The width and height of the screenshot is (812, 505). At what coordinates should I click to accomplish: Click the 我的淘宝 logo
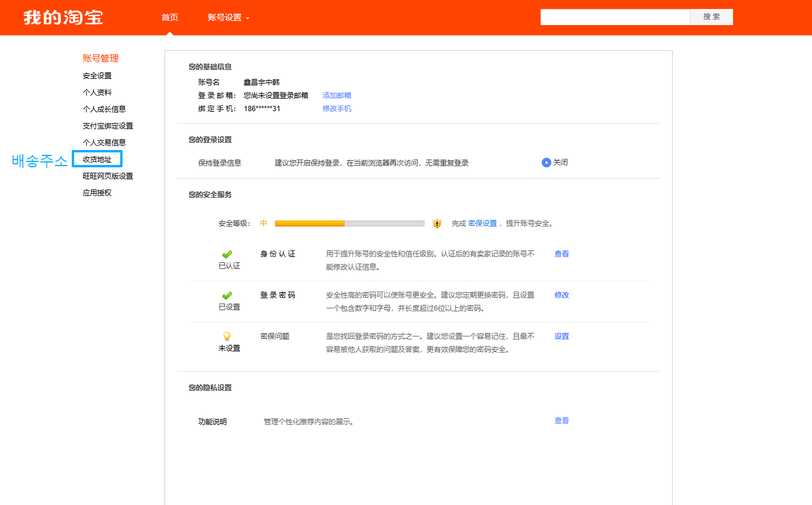[x=63, y=17]
